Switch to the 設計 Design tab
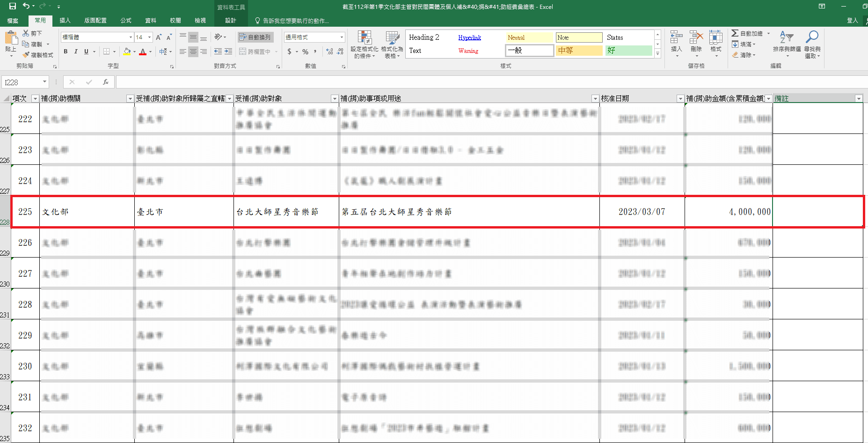868x443 pixels. click(x=231, y=21)
